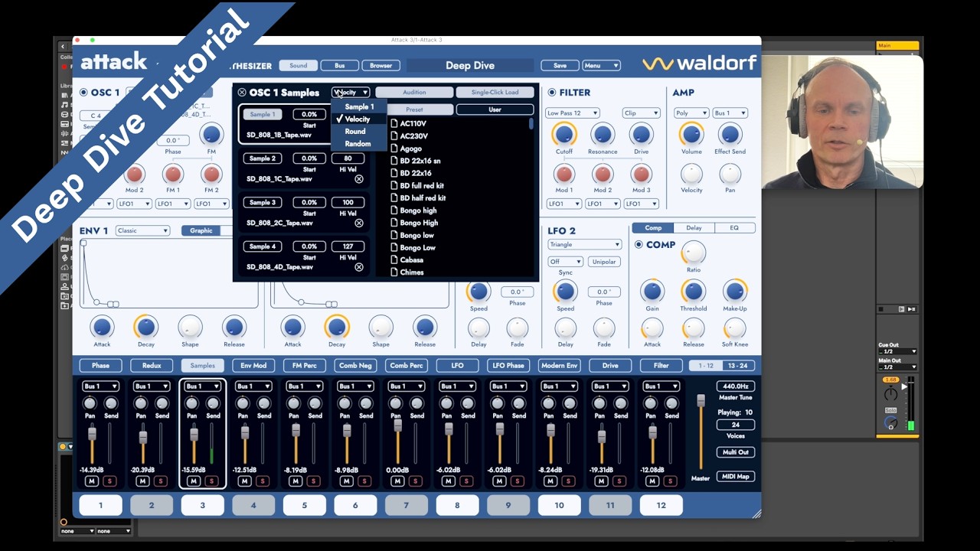Click the Filter Mod 1 knob
The height and width of the screenshot is (551, 980).
click(x=564, y=174)
